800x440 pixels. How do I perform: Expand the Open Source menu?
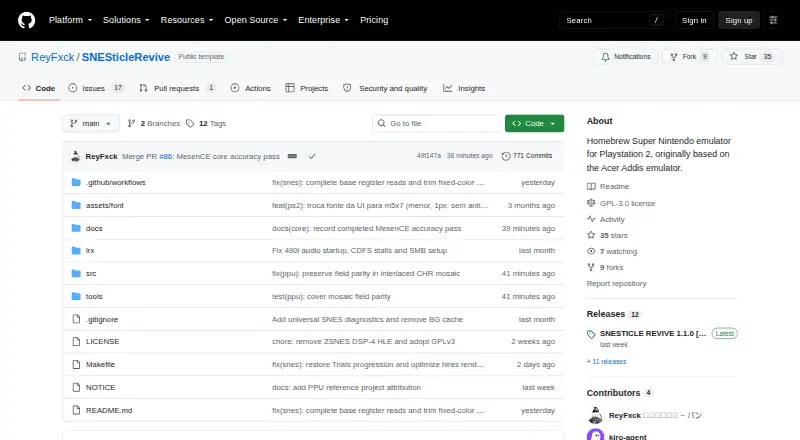[x=256, y=20]
